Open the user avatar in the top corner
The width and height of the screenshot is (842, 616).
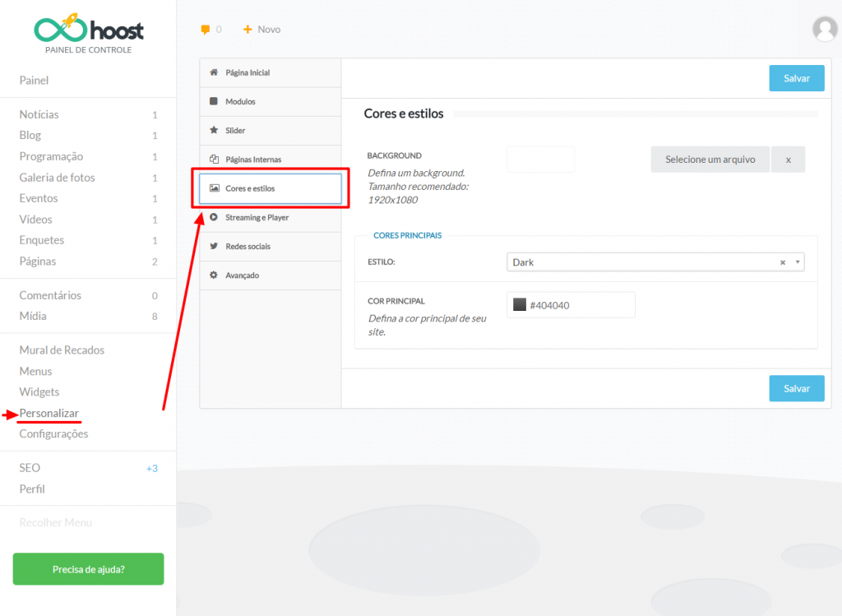pos(825,29)
